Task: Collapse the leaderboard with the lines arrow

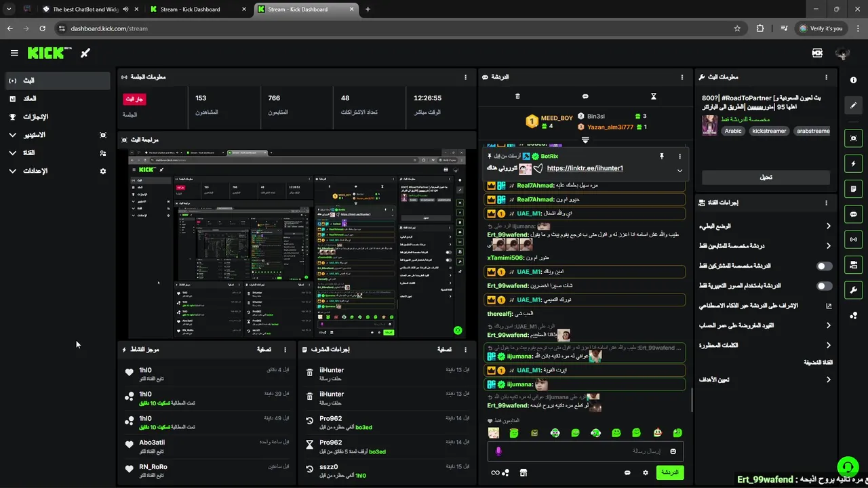Action: (x=585, y=140)
